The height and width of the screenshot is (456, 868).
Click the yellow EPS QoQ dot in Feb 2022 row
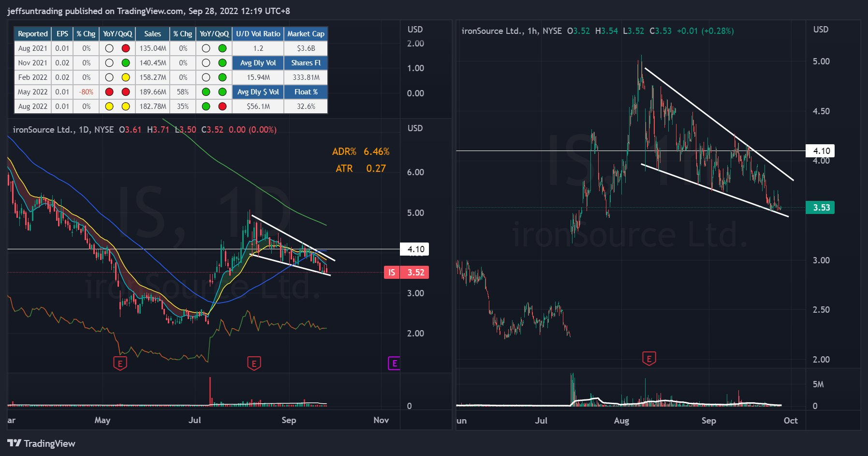pos(126,77)
